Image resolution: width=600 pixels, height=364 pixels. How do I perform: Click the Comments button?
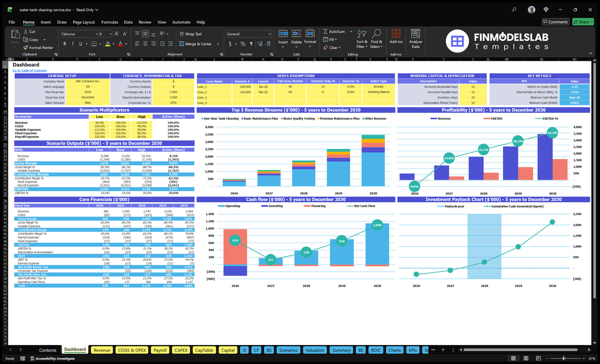[555, 22]
